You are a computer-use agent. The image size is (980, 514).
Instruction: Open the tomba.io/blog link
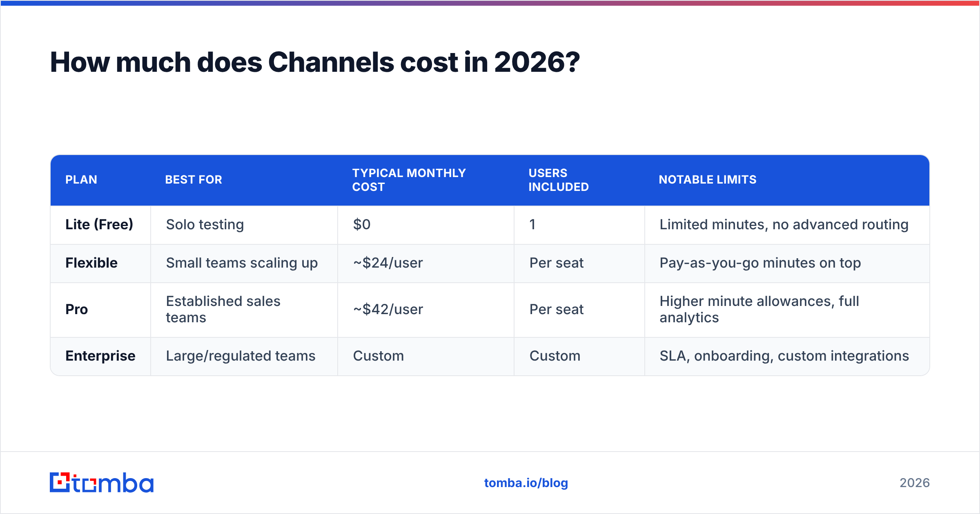click(526, 483)
